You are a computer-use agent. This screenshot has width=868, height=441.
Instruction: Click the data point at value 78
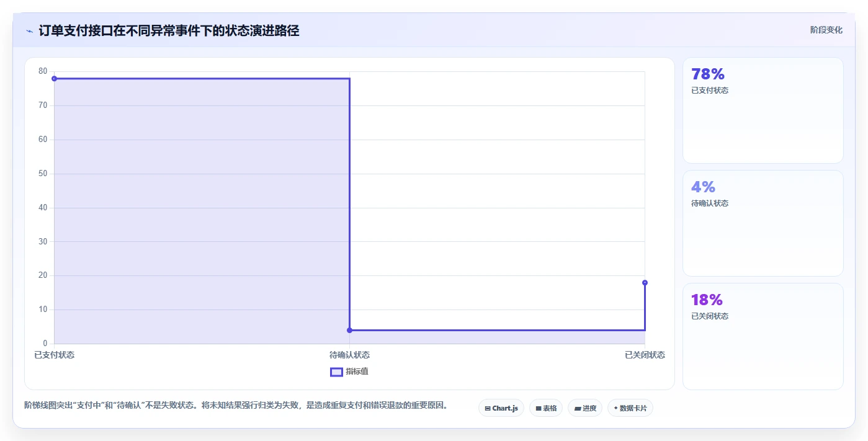click(x=55, y=79)
